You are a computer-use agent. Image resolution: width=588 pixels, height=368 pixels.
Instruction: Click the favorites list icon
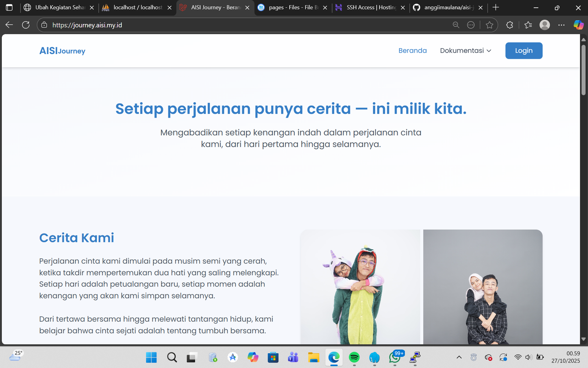click(x=528, y=25)
